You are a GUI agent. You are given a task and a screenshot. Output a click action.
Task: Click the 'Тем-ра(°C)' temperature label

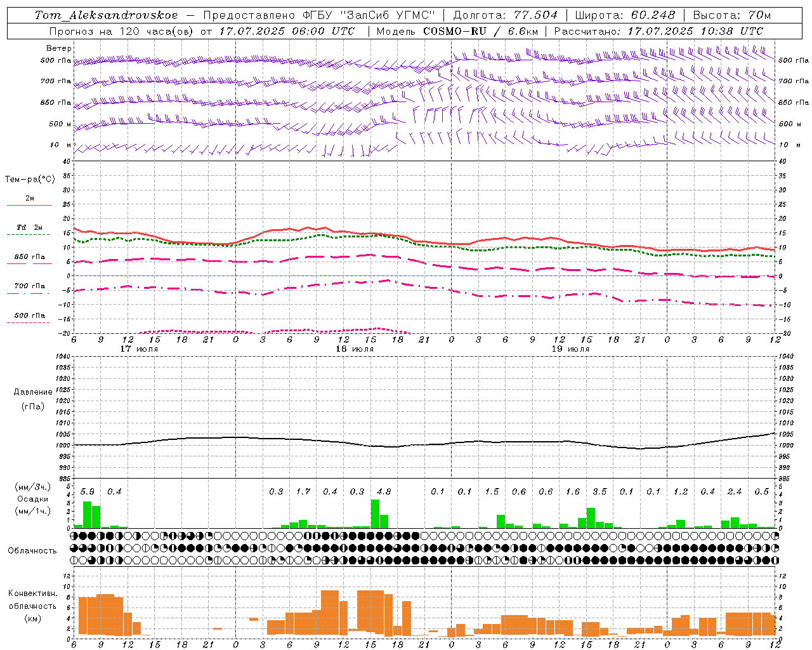[30, 180]
